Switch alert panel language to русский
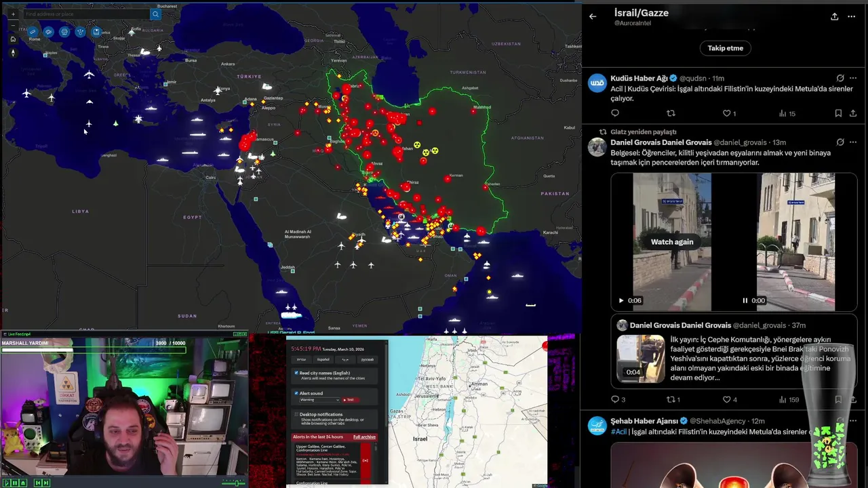 click(x=367, y=360)
